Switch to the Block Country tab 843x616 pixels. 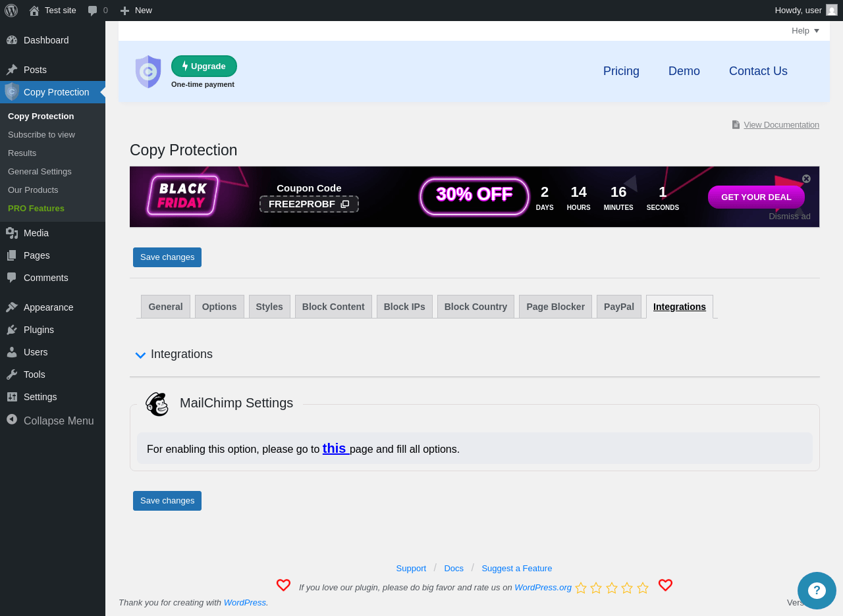(x=476, y=307)
